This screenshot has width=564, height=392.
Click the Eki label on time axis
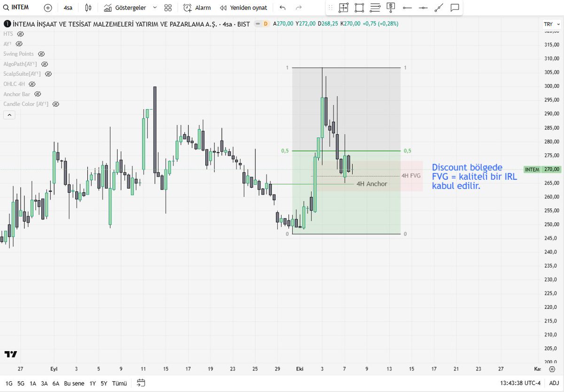pos(300,369)
